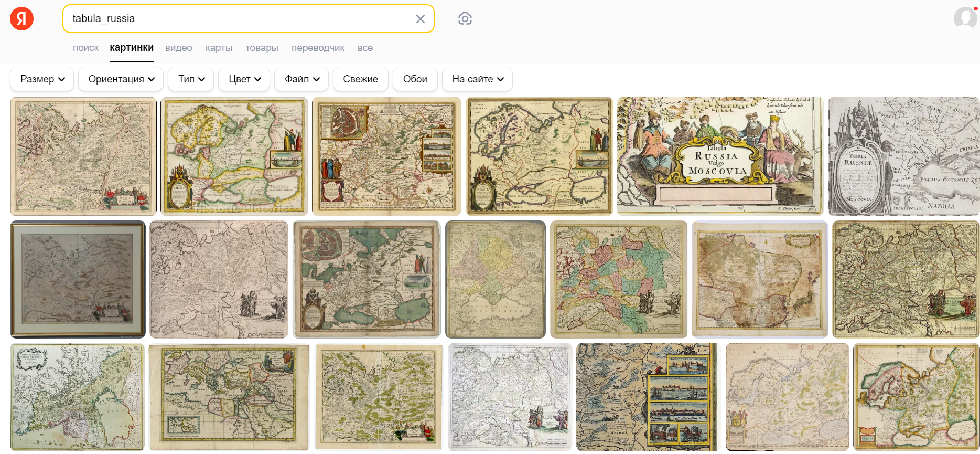Open the Цвет filter dropdown

(244, 79)
